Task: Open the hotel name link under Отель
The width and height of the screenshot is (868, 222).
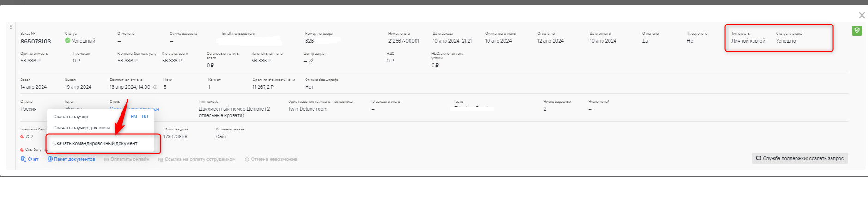Action: click(x=134, y=109)
